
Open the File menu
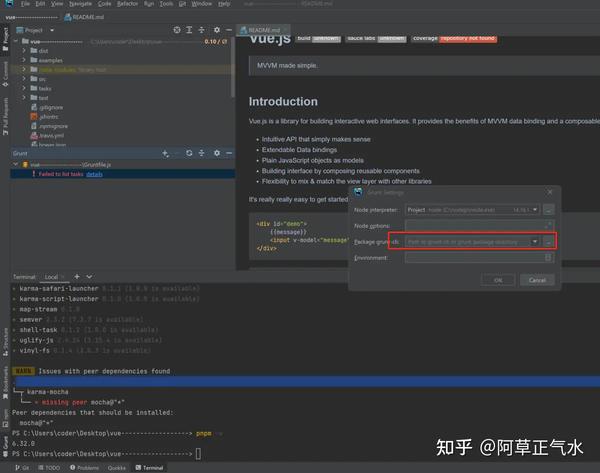25,4
